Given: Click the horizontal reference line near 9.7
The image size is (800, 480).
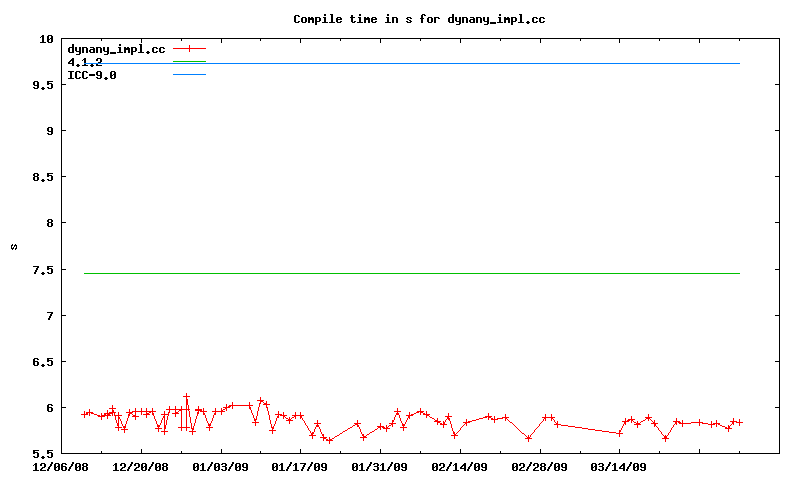Looking at the screenshot, I should [450, 64].
